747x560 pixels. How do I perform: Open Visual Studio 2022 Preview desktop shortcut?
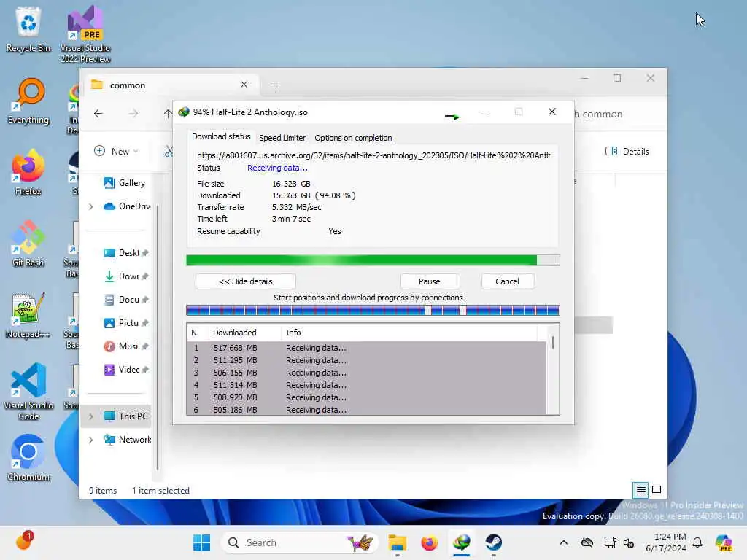click(85, 34)
